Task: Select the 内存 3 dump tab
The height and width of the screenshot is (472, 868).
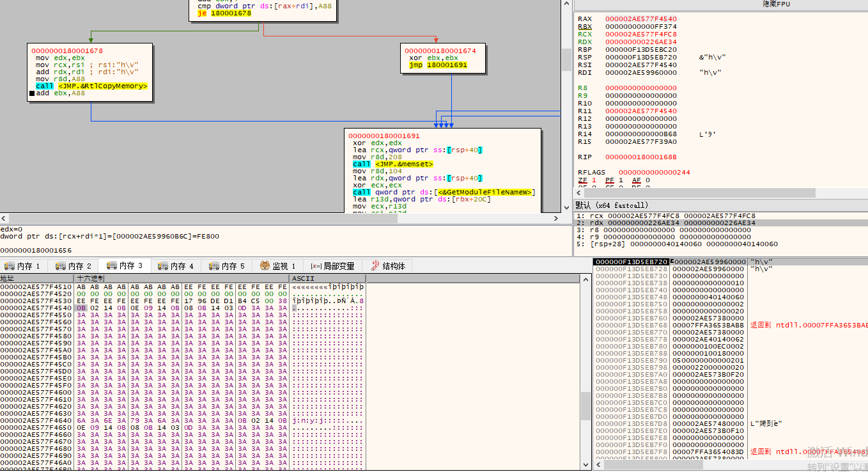Action: [125, 265]
